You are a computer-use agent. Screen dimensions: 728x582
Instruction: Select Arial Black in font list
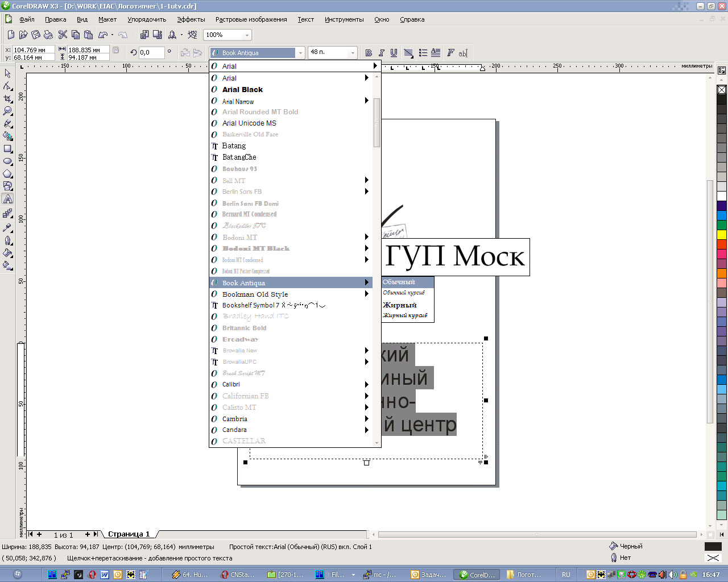pos(291,89)
